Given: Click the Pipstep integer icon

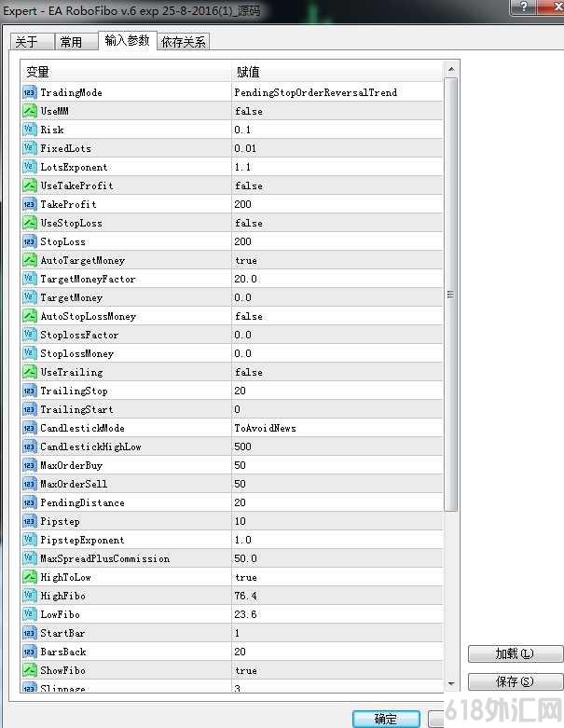Looking at the screenshot, I should (29, 521).
